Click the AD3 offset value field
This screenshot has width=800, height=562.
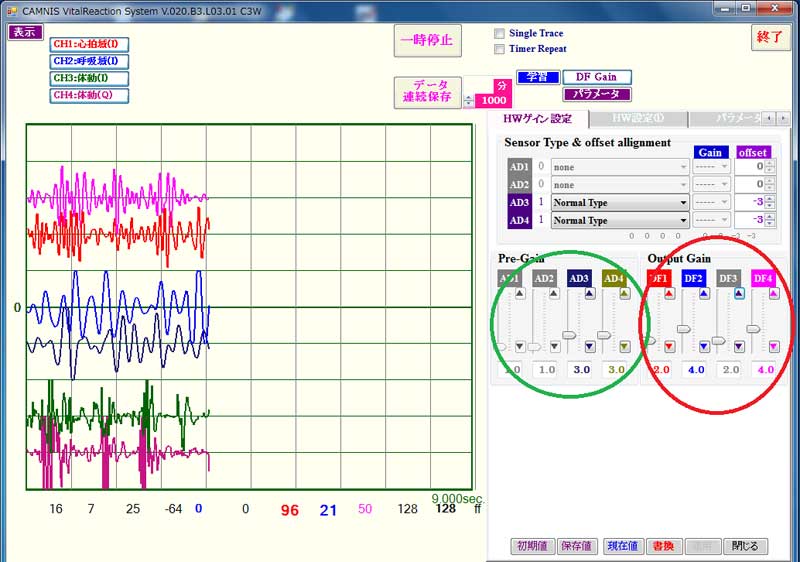click(748, 203)
